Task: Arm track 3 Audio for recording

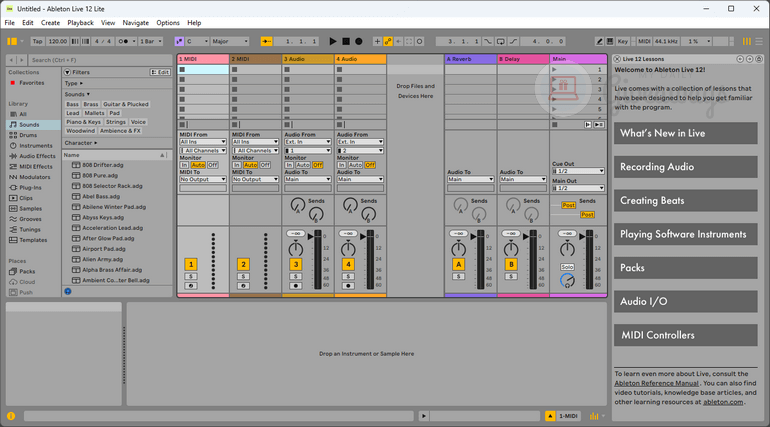Action: [296, 286]
